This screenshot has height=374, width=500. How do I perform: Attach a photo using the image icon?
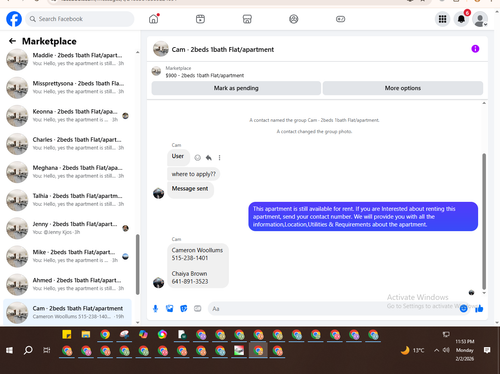click(x=170, y=309)
